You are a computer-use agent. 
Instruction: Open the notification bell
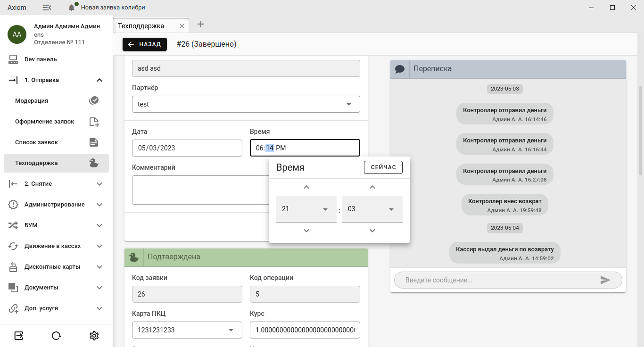point(72,8)
